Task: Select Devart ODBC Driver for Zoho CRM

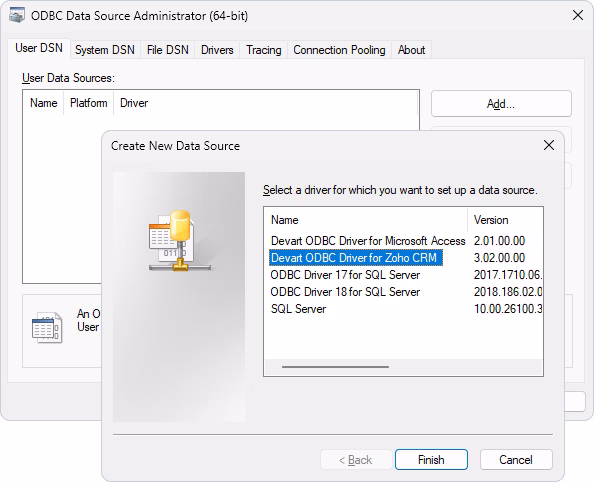Action: click(x=356, y=258)
